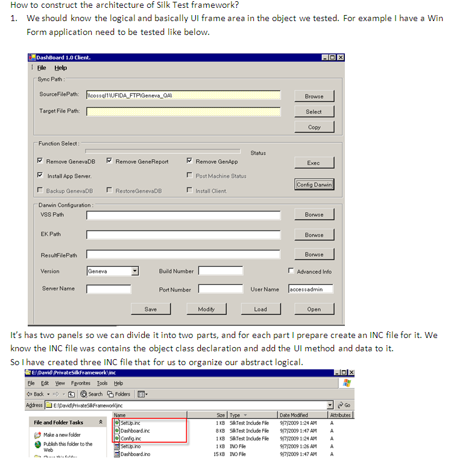Screen dimensions: 454x476
Task: Check the Backup GenevaDB checkbox
Action: coord(40,190)
